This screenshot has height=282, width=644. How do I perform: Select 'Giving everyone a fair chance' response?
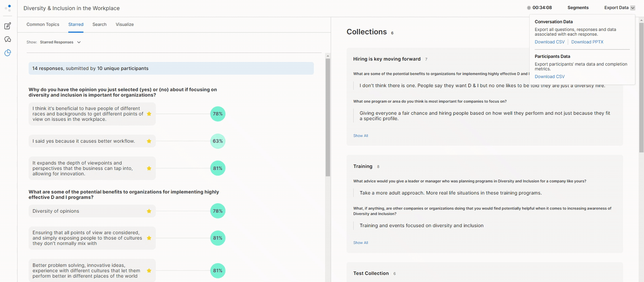click(x=485, y=116)
